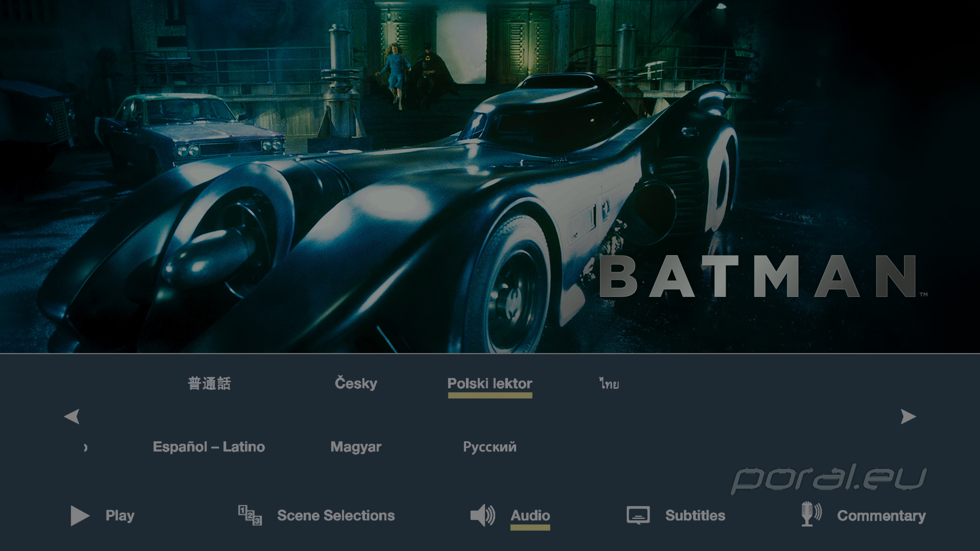Screen dimensions: 980x551
Task: Open the Subtitles menu label
Action: point(695,516)
